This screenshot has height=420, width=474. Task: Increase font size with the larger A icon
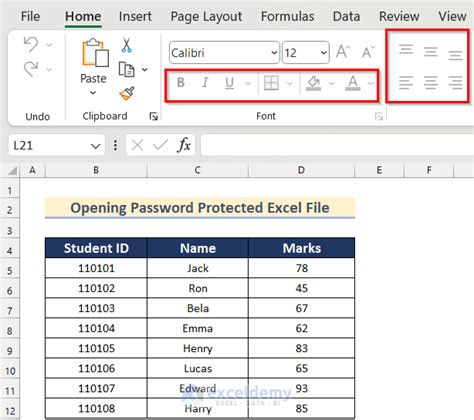[x=343, y=52]
